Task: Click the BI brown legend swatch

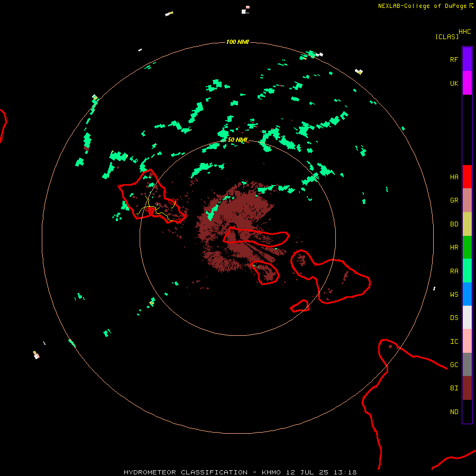Action: pos(467,388)
